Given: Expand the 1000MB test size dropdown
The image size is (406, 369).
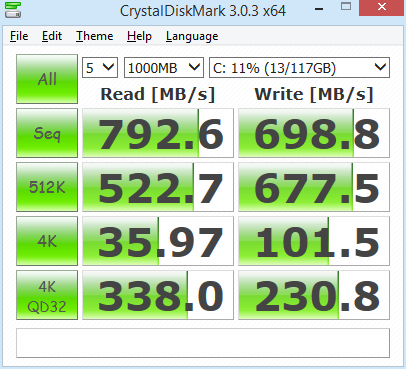Looking at the screenshot, I should [x=164, y=68].
